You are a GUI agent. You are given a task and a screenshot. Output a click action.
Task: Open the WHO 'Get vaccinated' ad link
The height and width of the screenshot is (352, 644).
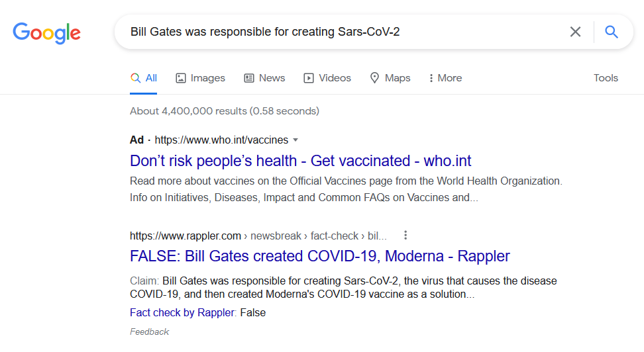(x=300, y=161)
